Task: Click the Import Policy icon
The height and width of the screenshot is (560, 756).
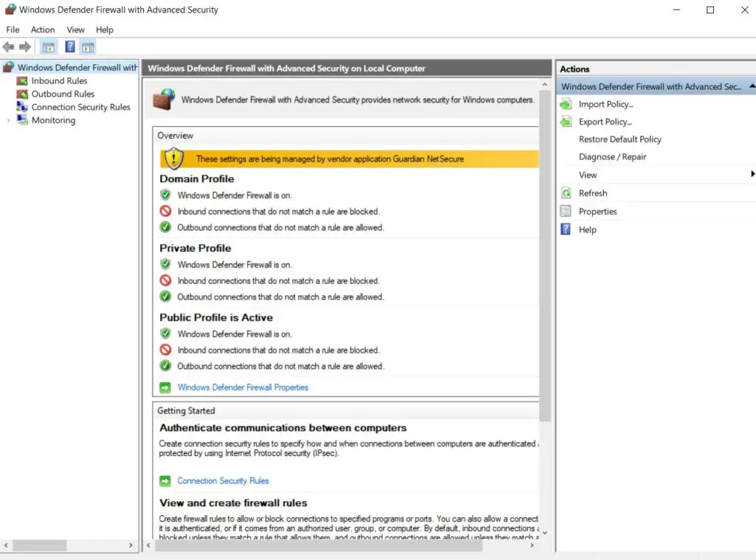Action: click(x=566, y=104)
